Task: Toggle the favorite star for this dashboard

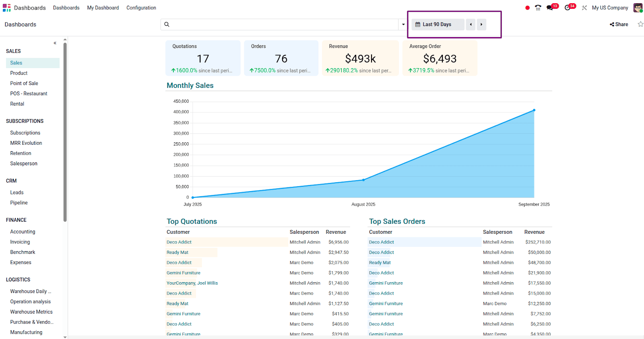Action: click(640, 24)
